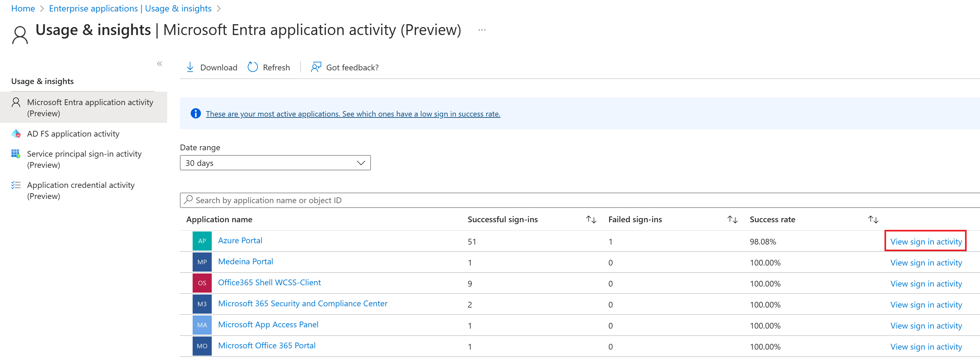Click the AD FS application activity icon
This screenshot has width=980, height=362.
point(16,133)
